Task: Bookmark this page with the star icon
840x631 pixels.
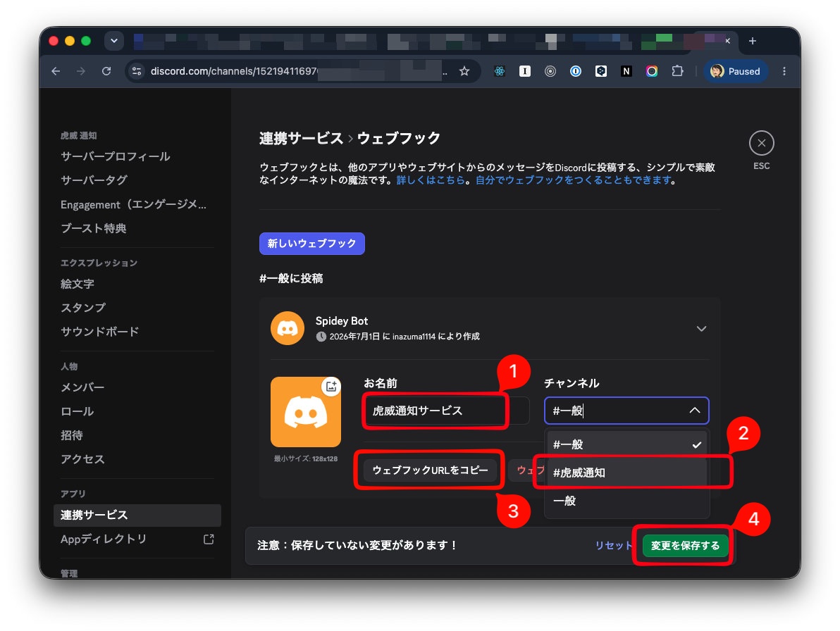Action: [x=464, y=71]
